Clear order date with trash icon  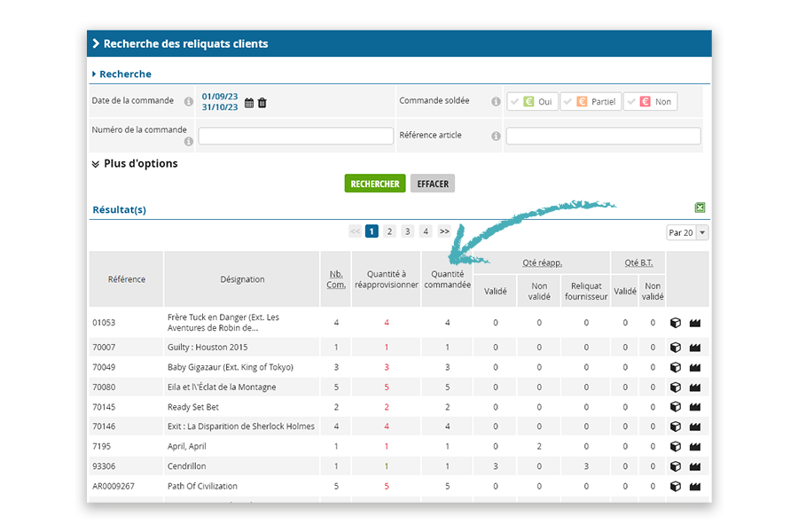pos(262,103)
